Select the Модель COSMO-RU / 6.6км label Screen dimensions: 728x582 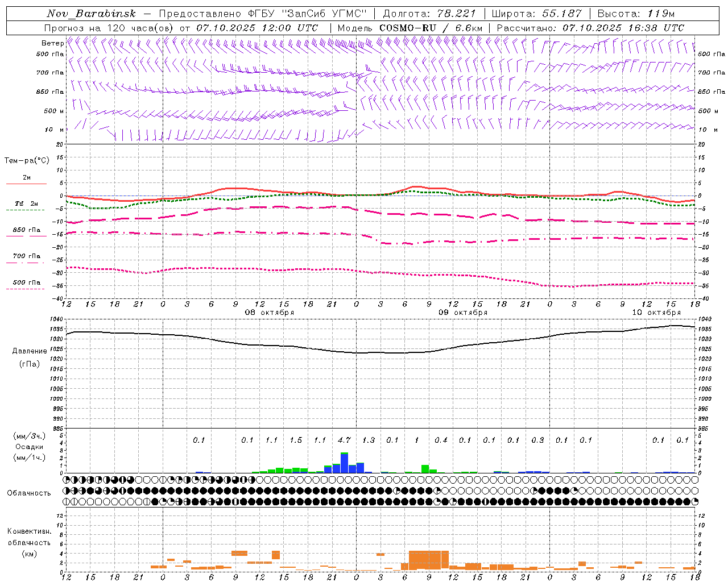point(410,28)
